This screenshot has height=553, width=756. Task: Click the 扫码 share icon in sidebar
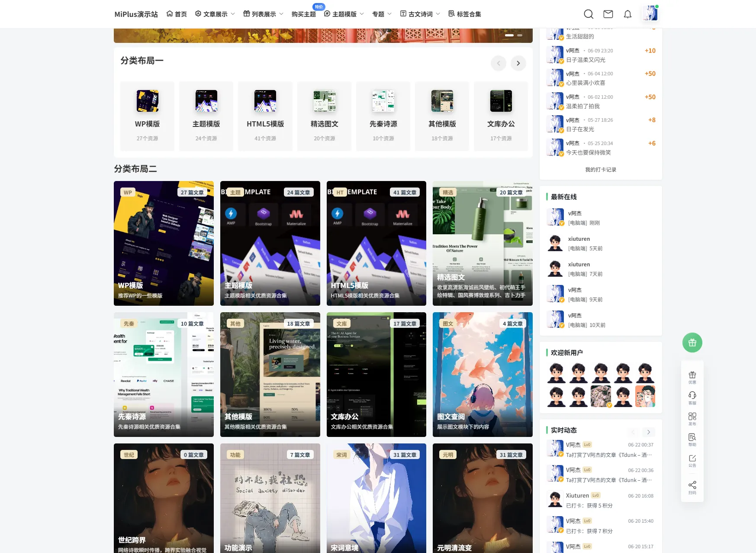692,487
